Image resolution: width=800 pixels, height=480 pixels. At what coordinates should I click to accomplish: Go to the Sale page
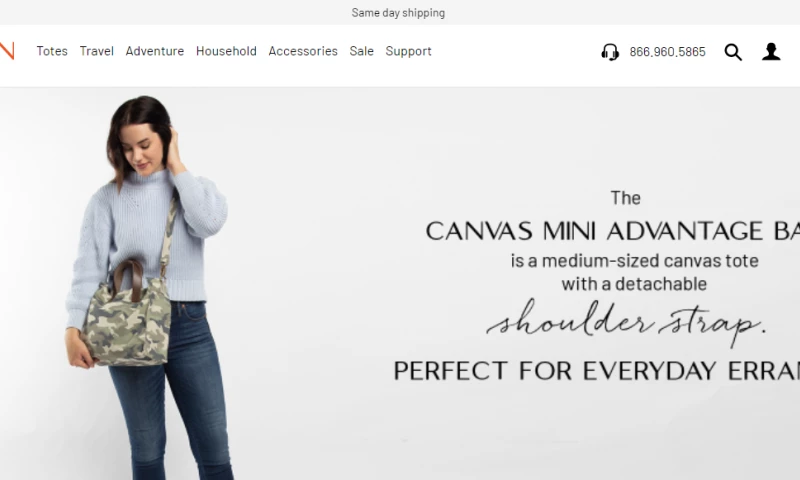tap(362, 51)
